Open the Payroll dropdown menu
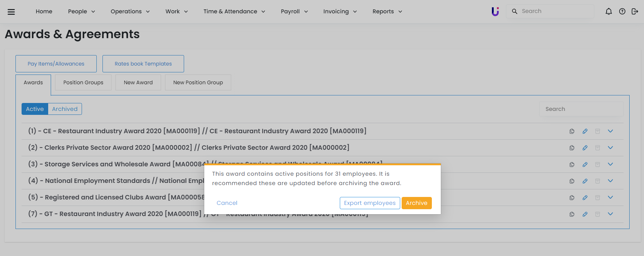This screenshot has height=256, width=644. [294, 12]
